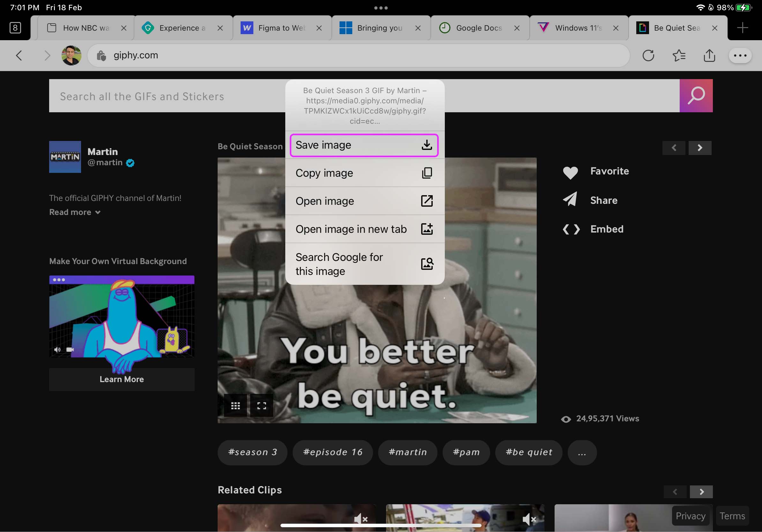The height and width of the screenshot is (532, 762).
Task: Unmute the first related clip
Action: tap(361, 519)
